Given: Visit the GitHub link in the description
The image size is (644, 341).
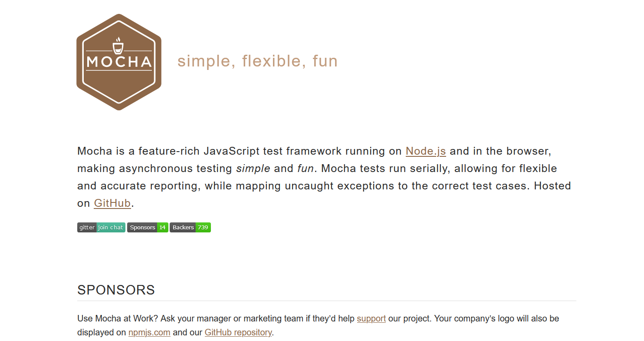Looking at the screenshot, I should click(x=112, y=203).
